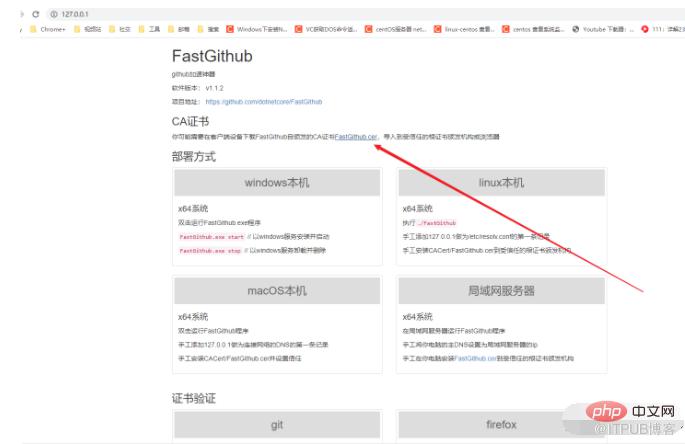Click the 'FastGithub.exe start' command text
The width and height of the screenshot is (685, 444).
point(211,237)
